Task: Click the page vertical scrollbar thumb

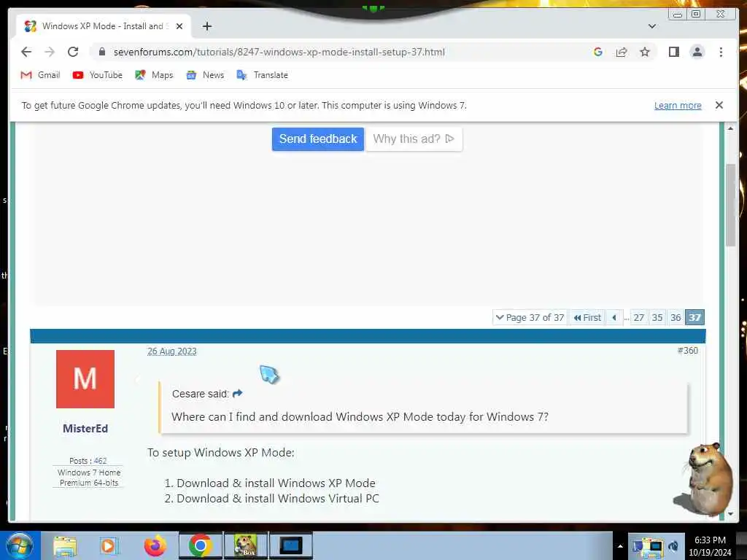Action: [730, 205]
